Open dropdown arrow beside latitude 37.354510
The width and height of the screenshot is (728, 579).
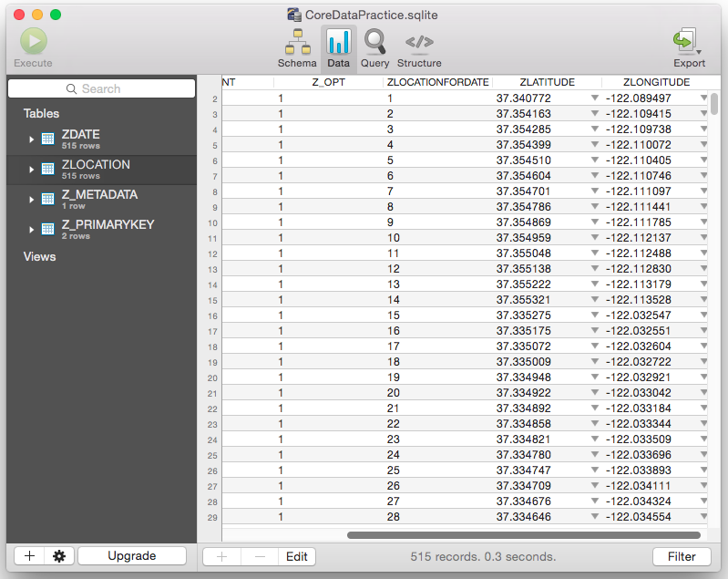pyautogui.click(x=595, y=160)
